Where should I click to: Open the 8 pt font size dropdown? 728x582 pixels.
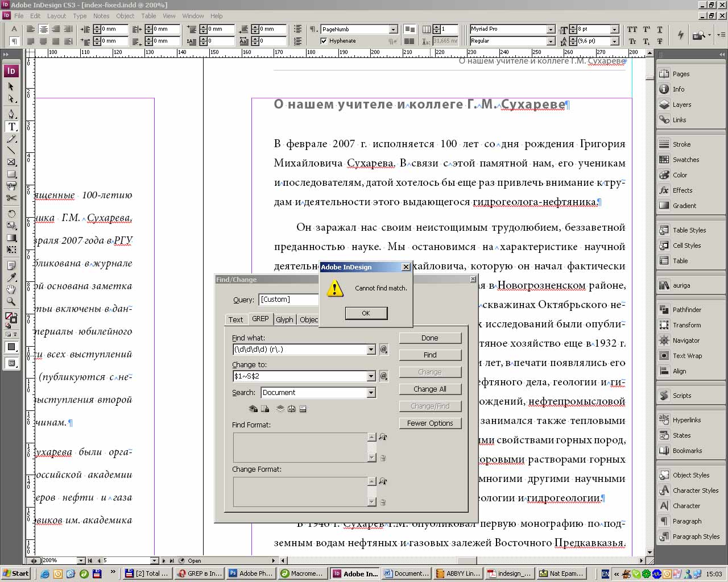(614, 29)
